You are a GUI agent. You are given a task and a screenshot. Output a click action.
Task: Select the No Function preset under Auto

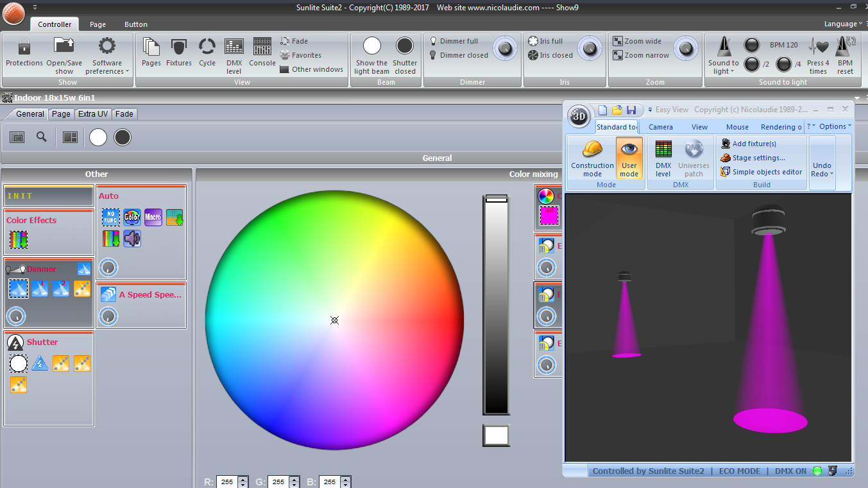(x=110, y=217)
